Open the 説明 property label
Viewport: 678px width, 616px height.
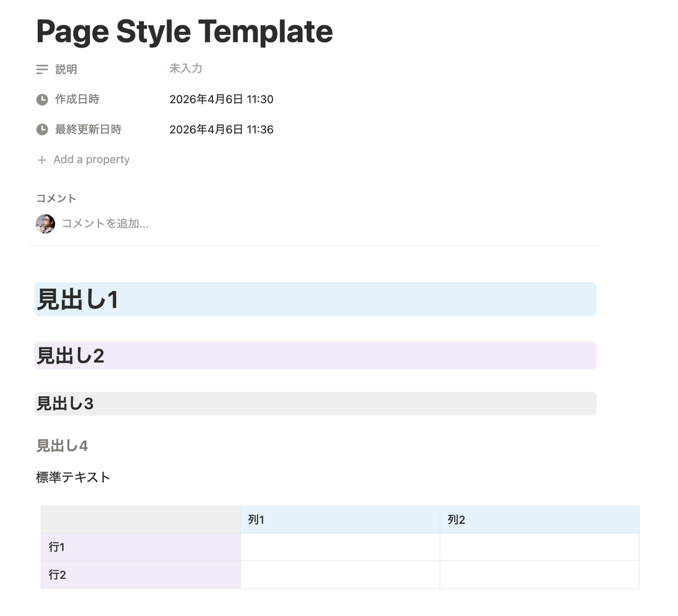(66, 69)
